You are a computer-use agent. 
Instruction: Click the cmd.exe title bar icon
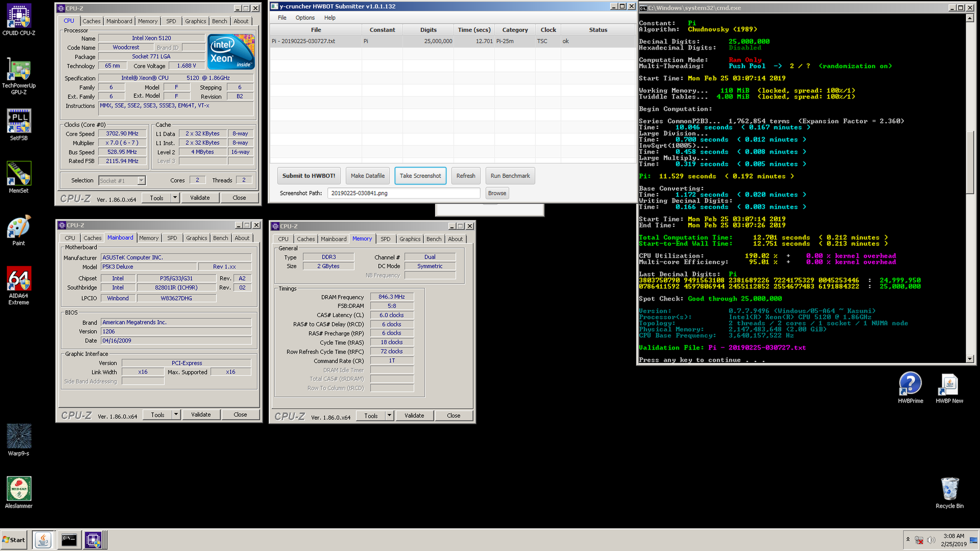pyautogui.click(x=644, y=8)
